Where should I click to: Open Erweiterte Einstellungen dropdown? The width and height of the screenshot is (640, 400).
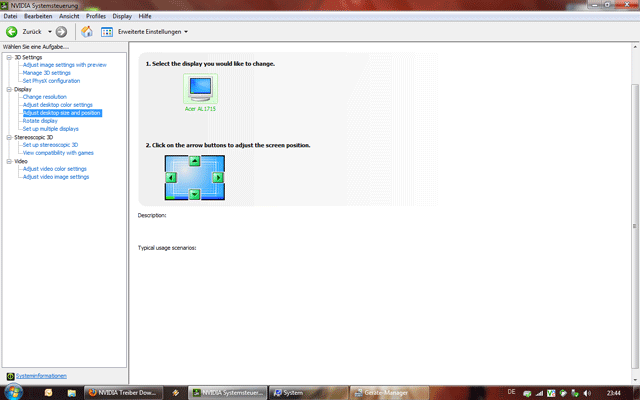tap(153, 31)
